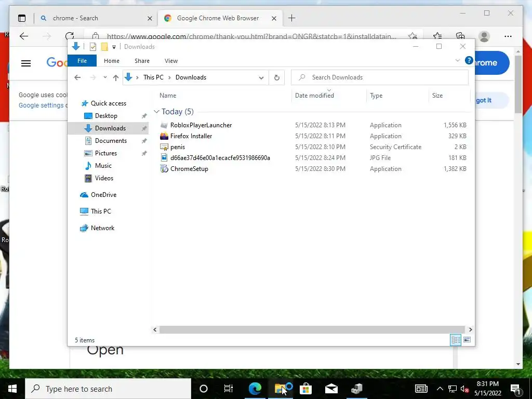Show hidden system tray icons
The width and height of the screenshot is (532, 399).
tap(440, 389)
